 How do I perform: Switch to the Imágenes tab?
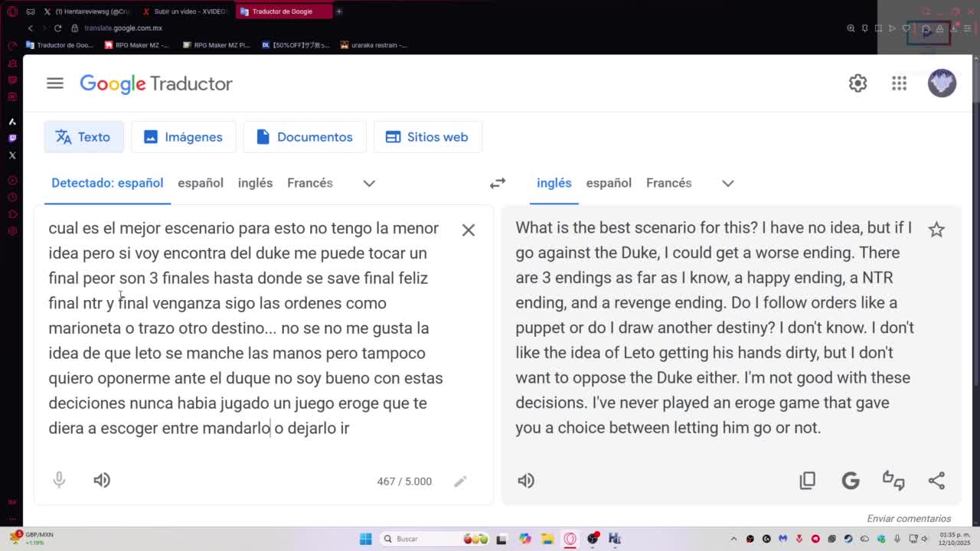coord(183,137)
